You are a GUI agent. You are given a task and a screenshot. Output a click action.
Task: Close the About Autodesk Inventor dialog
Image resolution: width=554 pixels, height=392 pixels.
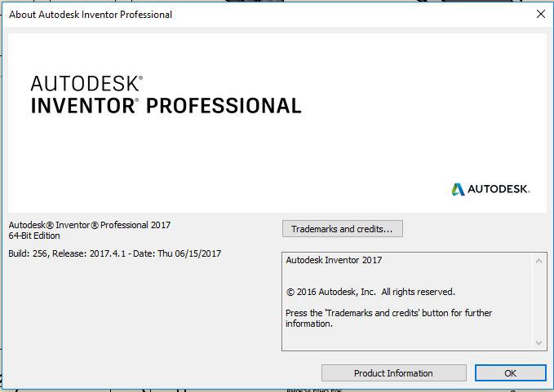[541, 14]
